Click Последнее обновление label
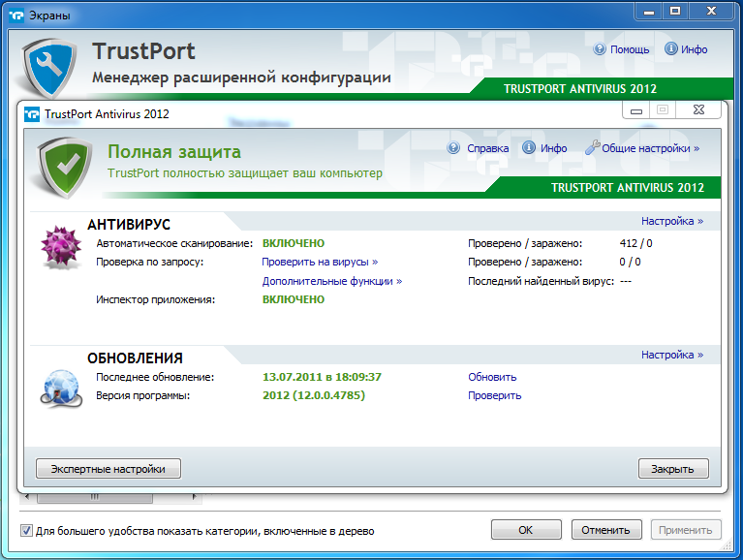743x560 pixels. tap(155, 377)
